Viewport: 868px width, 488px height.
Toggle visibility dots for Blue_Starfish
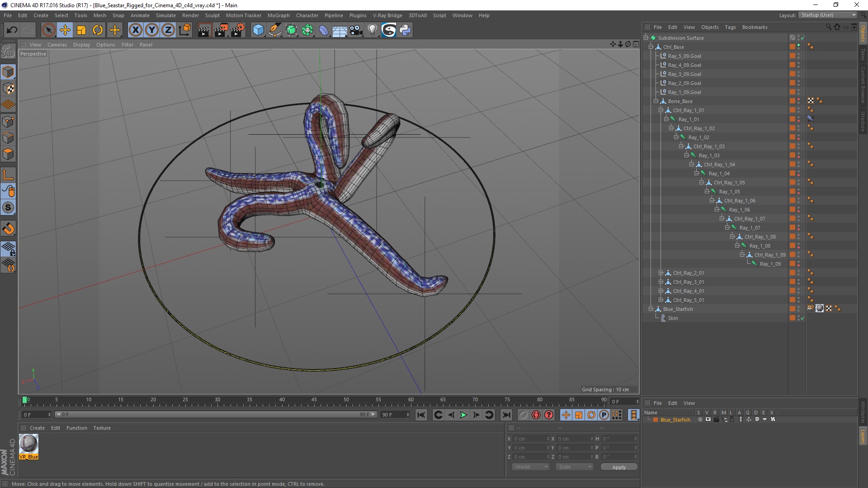click(x=798, y=309)
